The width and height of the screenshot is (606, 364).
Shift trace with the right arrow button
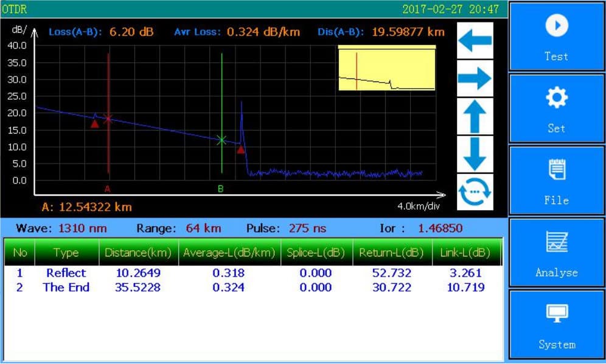tap(475, 78)
